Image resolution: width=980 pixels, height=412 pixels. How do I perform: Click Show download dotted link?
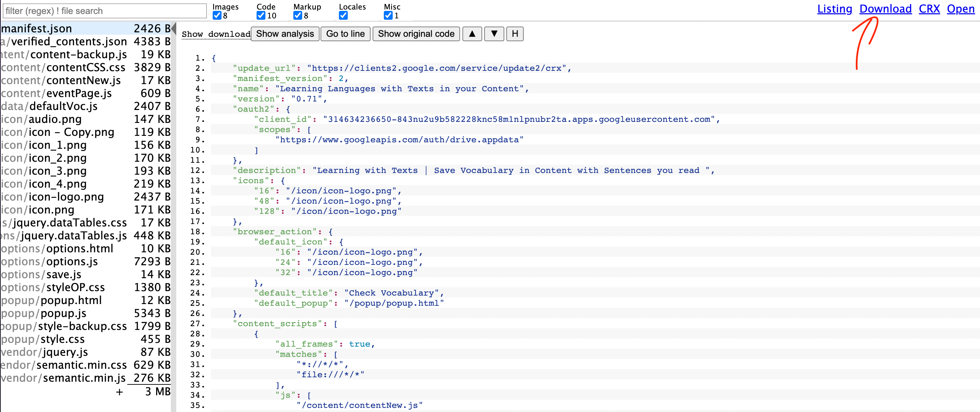tap(216, 34)
